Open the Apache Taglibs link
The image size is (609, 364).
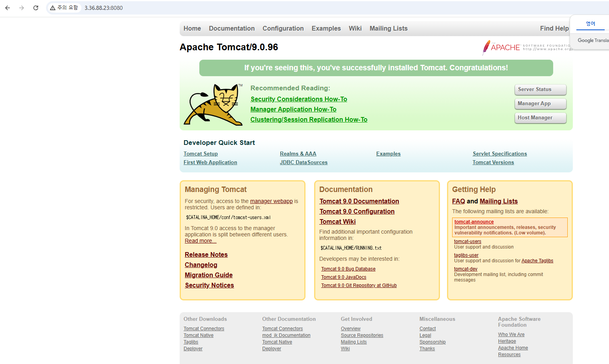coord(537,261)
